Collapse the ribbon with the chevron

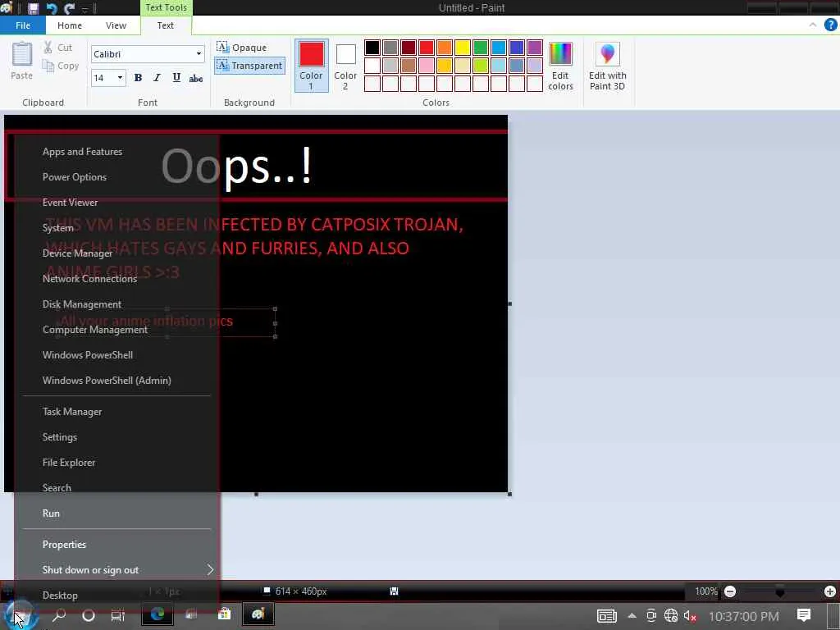click(813, 25)
